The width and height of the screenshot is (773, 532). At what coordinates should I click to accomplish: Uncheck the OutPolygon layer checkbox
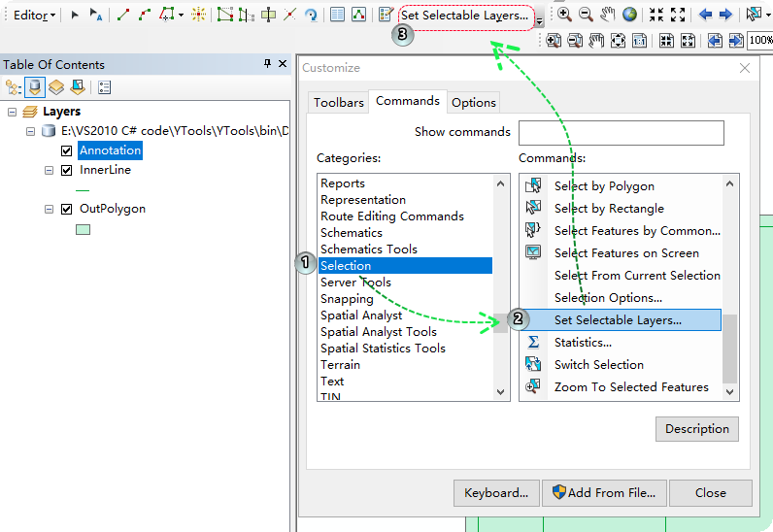[67, 209]
